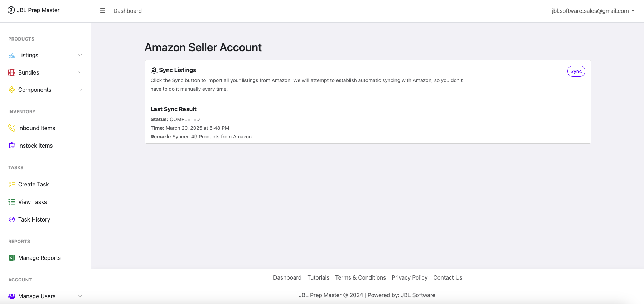Click the Manage Users people icon
The image size is (644, 304).
click(x=12, y=296)
